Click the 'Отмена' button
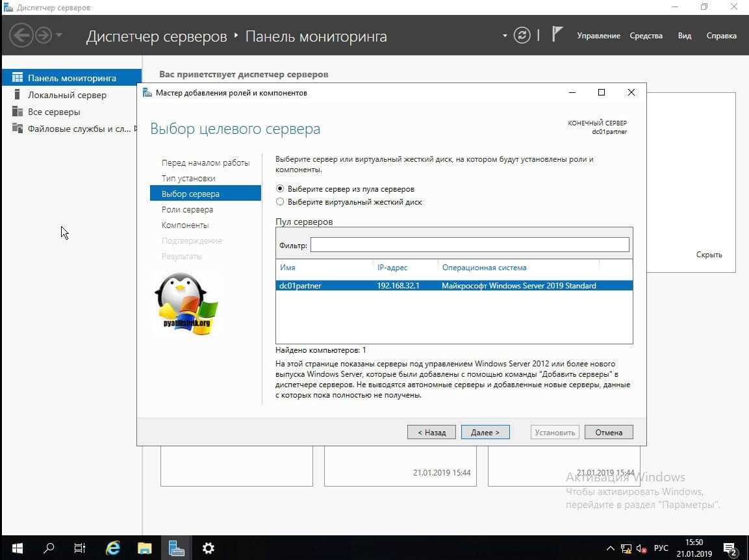Screen dimensions: 749x560 [x=608, y=432]
